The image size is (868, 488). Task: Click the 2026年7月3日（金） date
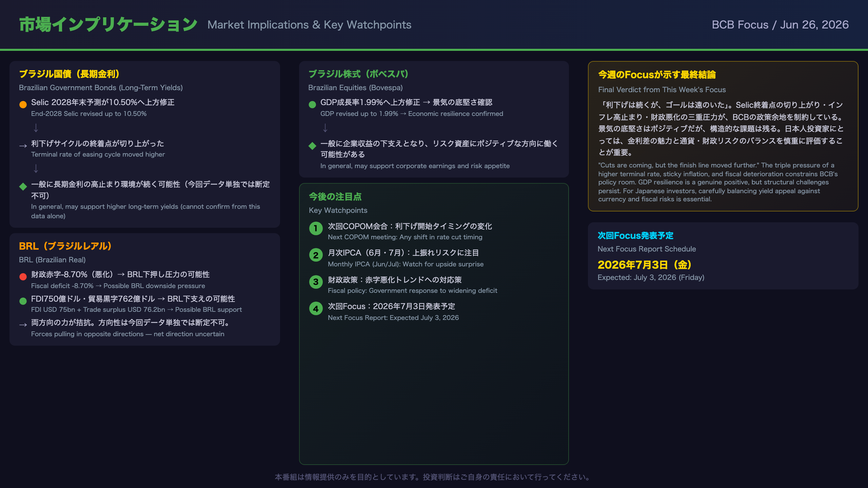pos(644,265)
